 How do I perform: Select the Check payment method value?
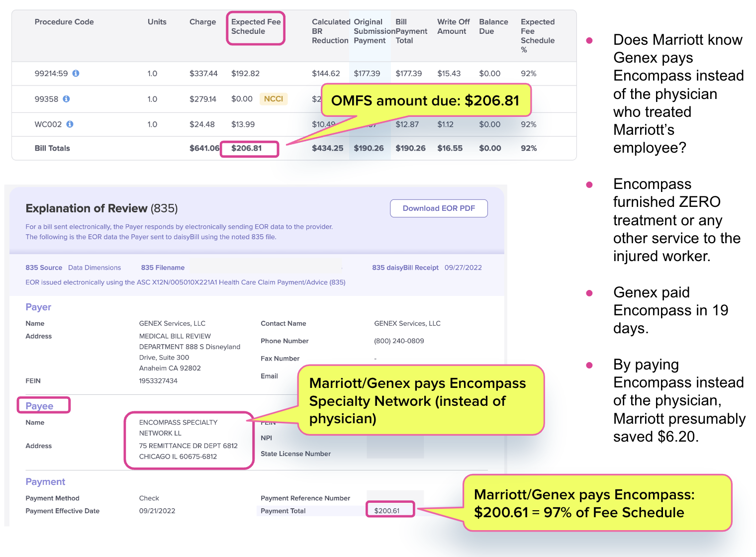point(149,498)
